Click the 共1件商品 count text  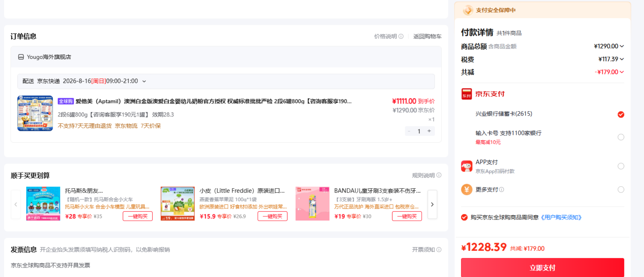click(509, 33)
